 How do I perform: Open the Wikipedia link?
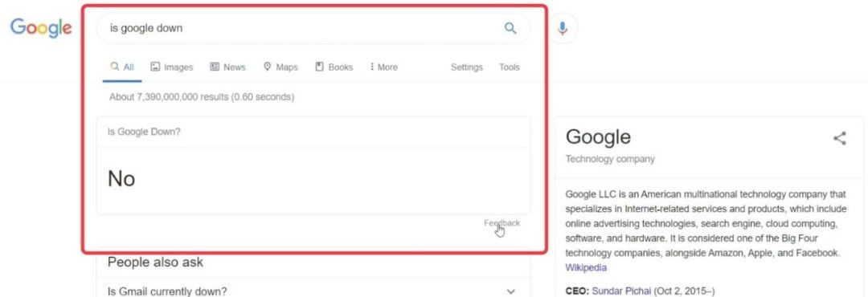pos(586,267)
